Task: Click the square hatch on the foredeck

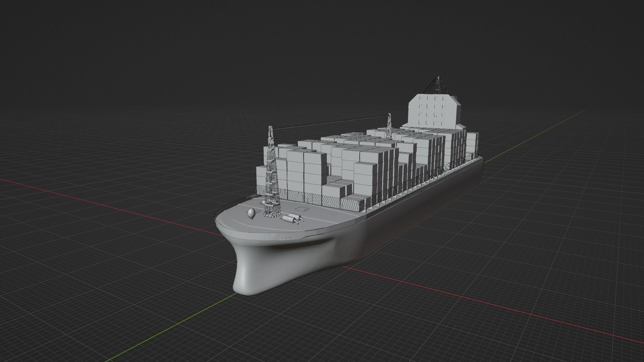Action: coord(302,209)
